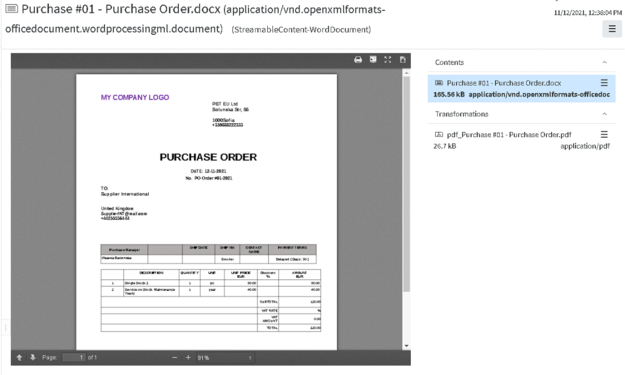
Task: Click the viewer's vertical scrollbar thumb
Action: pyautogui.click(x=406, y=184)
